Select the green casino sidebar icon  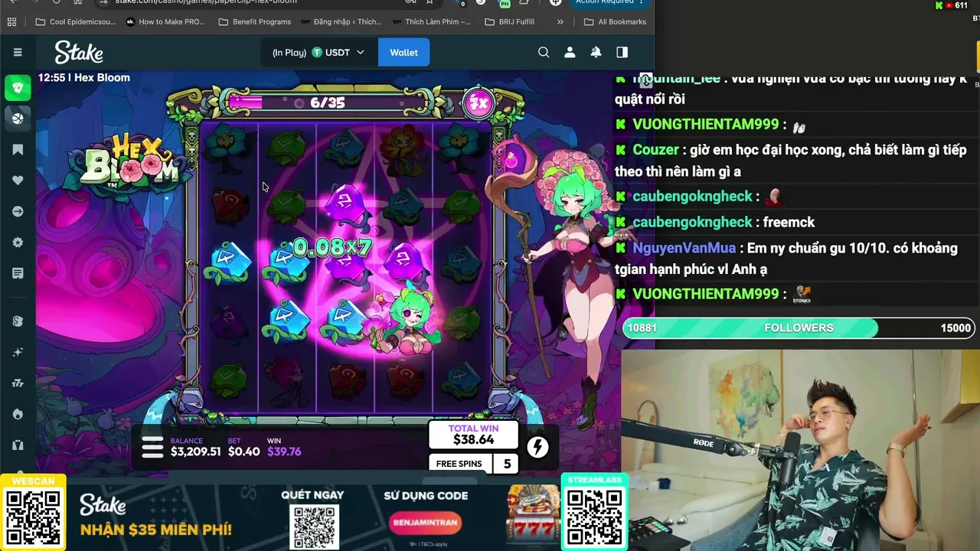(x=18, y=88)
